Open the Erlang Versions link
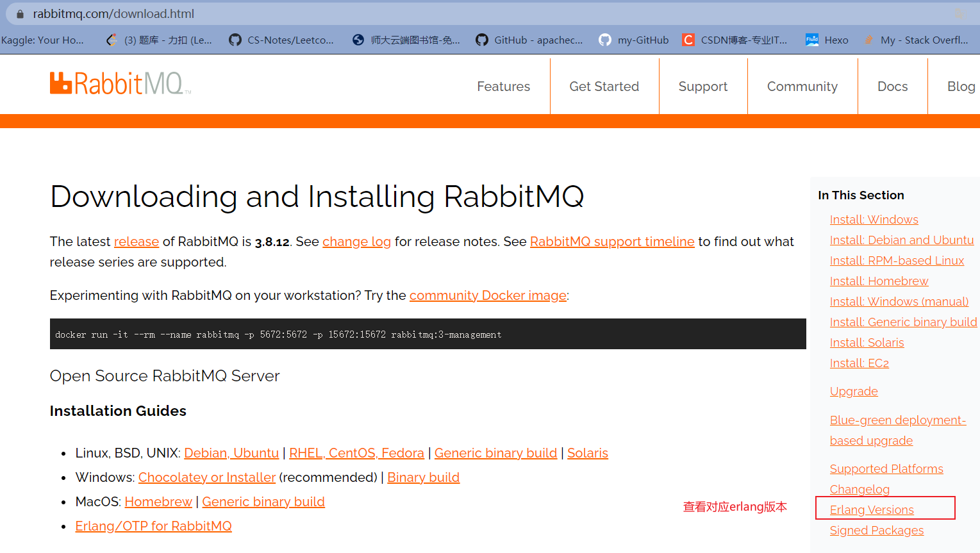The width and height of the screenshot is (980, 553). point(872,510)
